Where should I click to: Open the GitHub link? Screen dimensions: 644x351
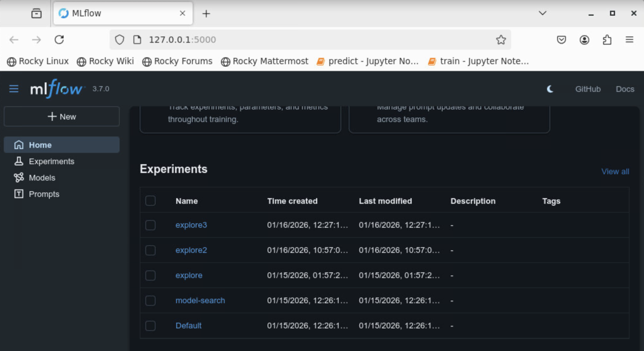click(588, 89)
